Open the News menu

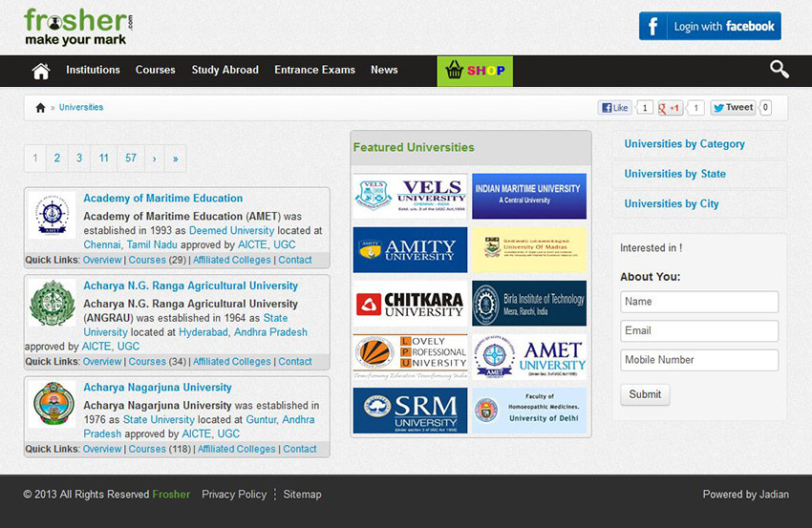tap(384, 70)
